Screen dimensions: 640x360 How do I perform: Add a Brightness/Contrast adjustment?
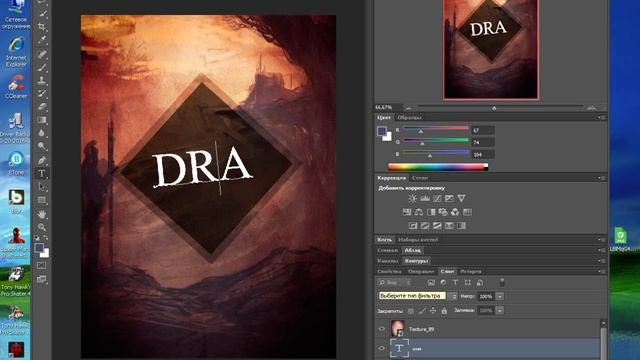point(413,199)
